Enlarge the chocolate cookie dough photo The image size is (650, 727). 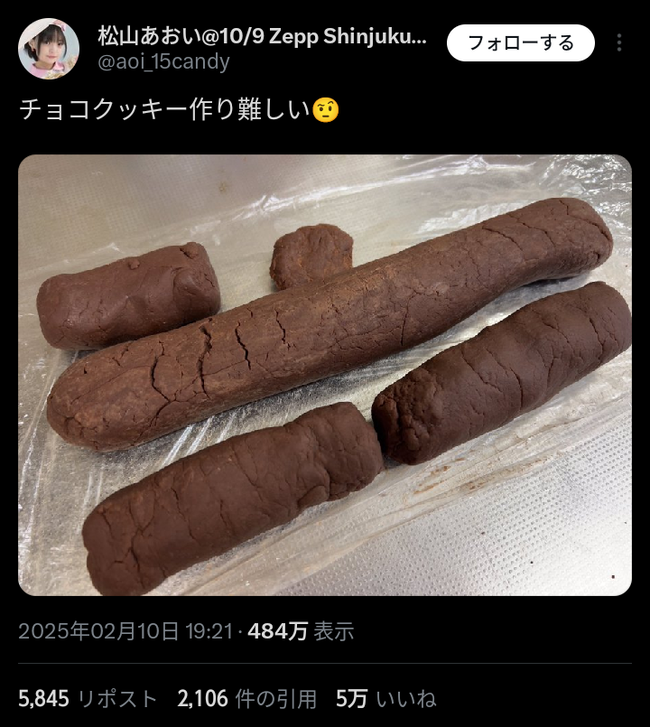pos(325,375)
